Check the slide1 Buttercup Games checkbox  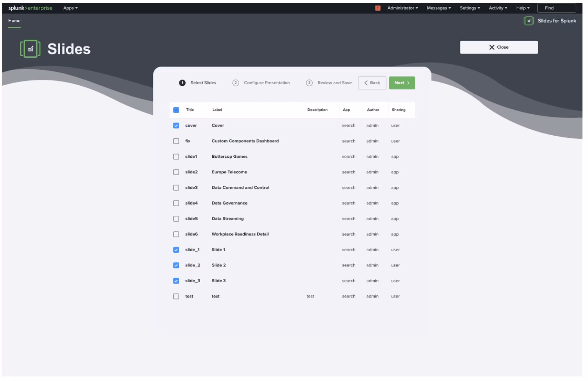coord(176,157)
